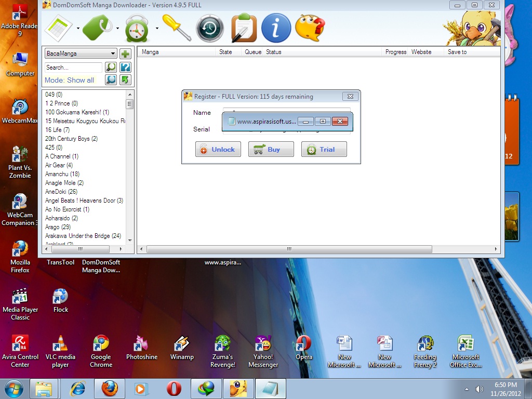Sort by the Progress column header
This screenshot has height=399, width=532.
click(395, 52)
